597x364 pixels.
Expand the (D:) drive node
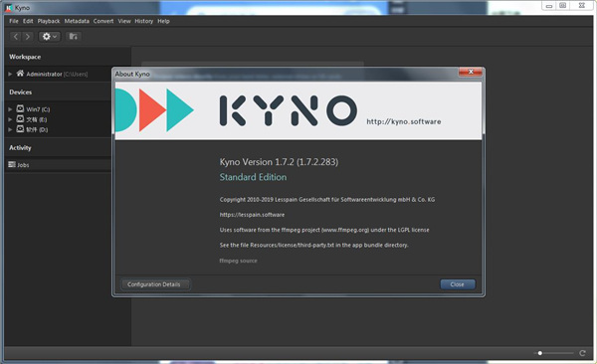tap(10, 130)
